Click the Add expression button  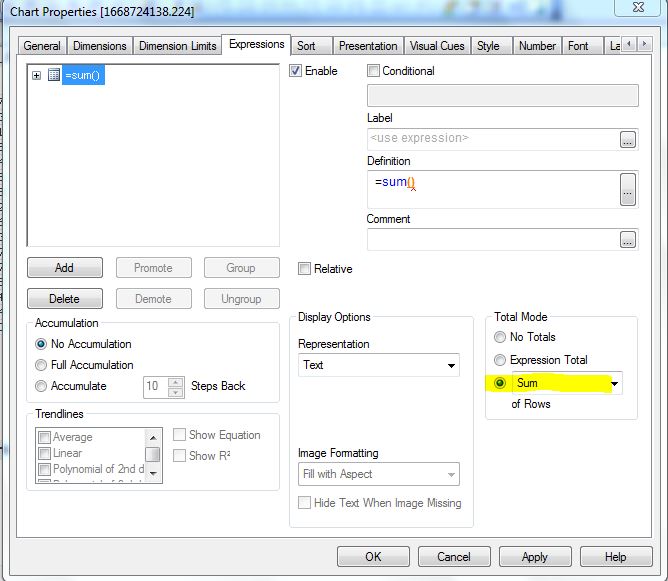pos(65,268)
